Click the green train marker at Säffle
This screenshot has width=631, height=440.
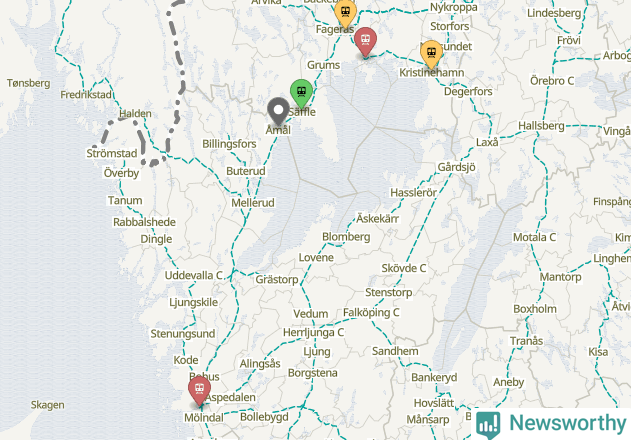(301, 91)
